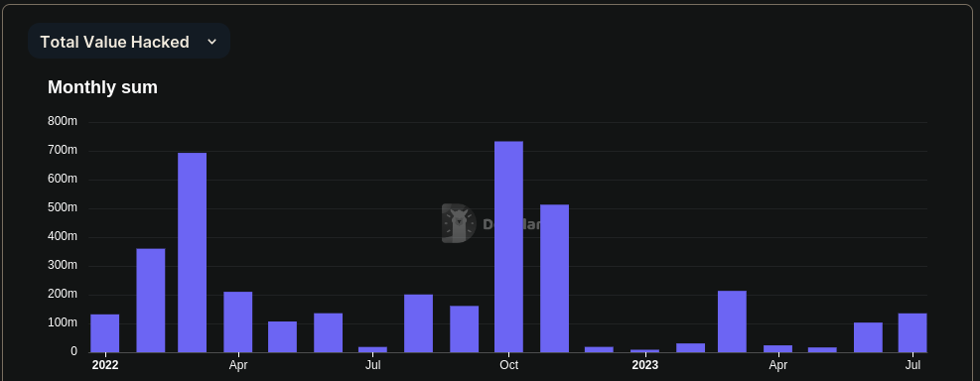Click the Oct label on x-axis
The width and height of the screenshot is (980, 381).
508,365
